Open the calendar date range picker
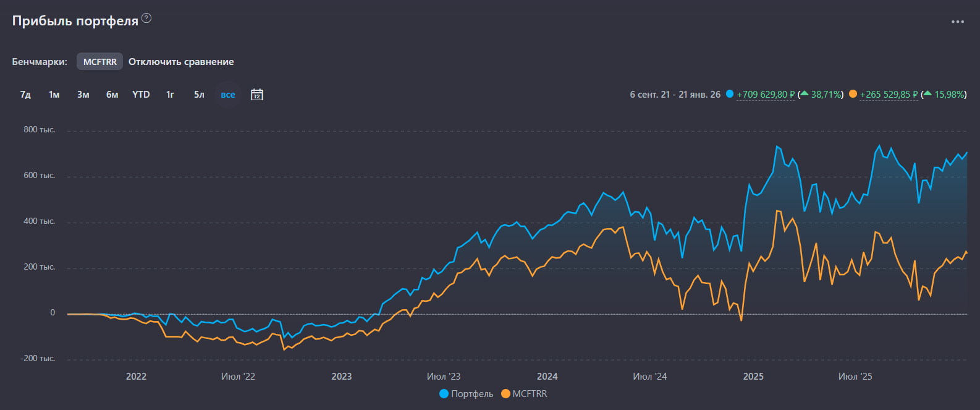This screenshot has height=410, width=980. (257, 95)
